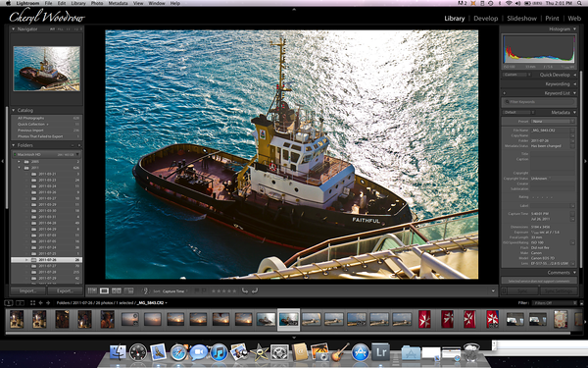Open System Preferences gear in Dock
The width and height of the screenshot is (588, 368).
click(279, 352)
